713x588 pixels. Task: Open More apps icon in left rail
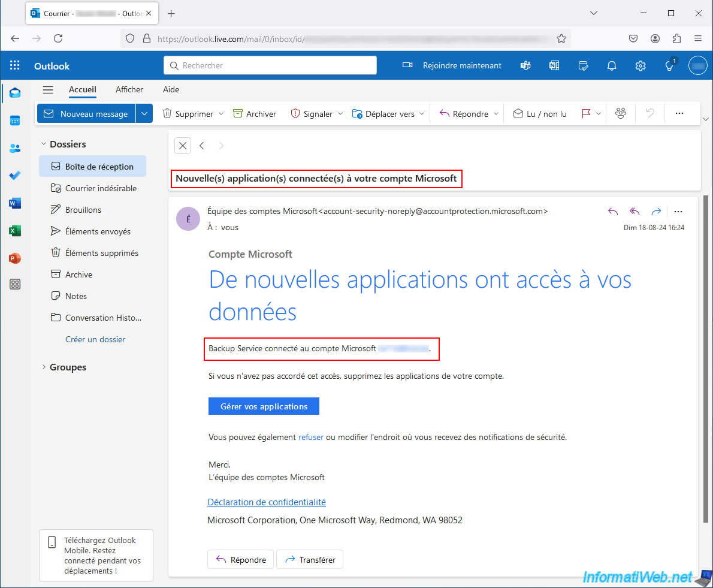[15, 285]
